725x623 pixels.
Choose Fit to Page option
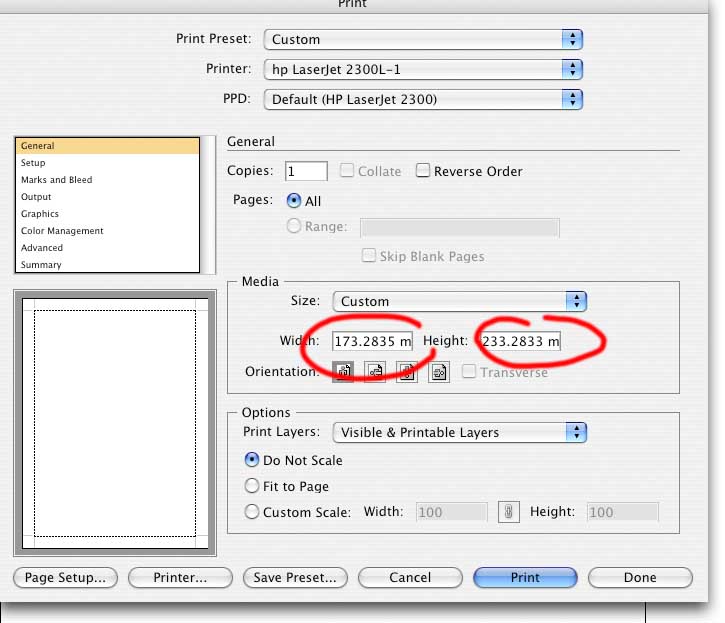252,486
